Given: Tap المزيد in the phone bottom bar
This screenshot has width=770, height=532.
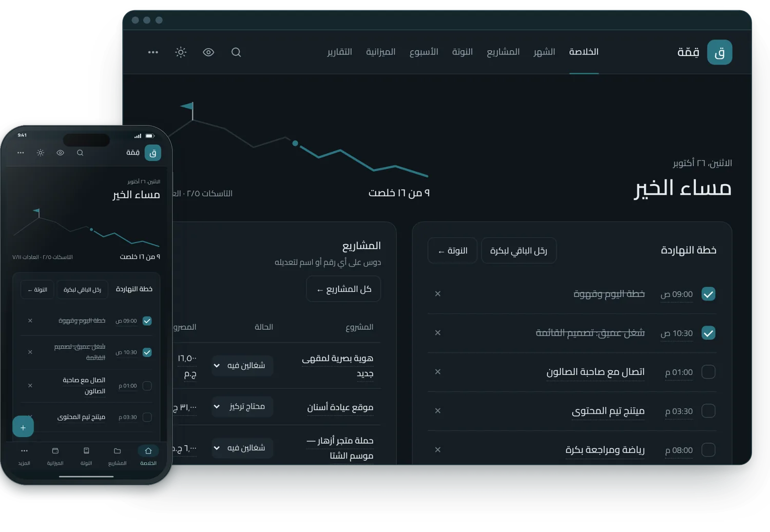Looking at the screenshot, I should point(24,456).
